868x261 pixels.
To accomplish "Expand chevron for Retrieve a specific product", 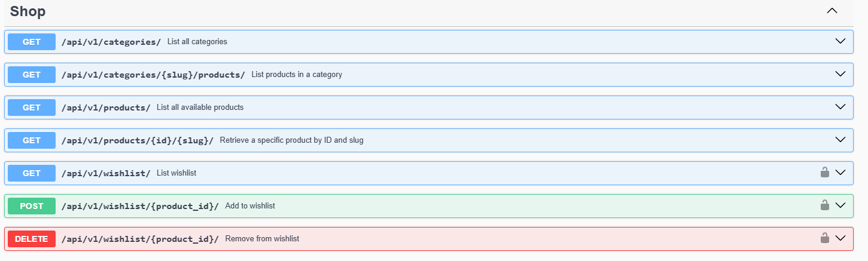I will [x=840, y=140].
